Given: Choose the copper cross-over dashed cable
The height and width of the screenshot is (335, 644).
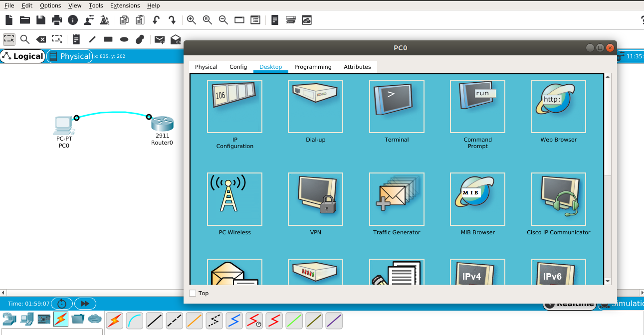Looking at the screenshot, I should tap(175, 321).
